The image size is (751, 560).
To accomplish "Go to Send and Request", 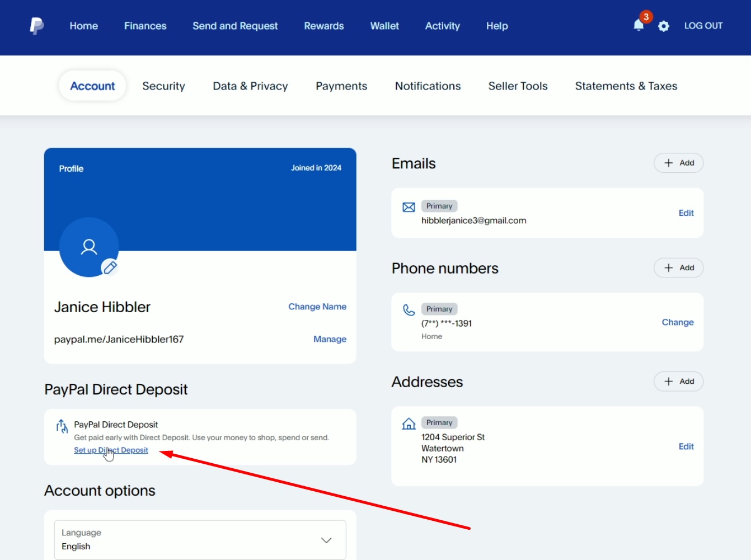I will 235,26.
